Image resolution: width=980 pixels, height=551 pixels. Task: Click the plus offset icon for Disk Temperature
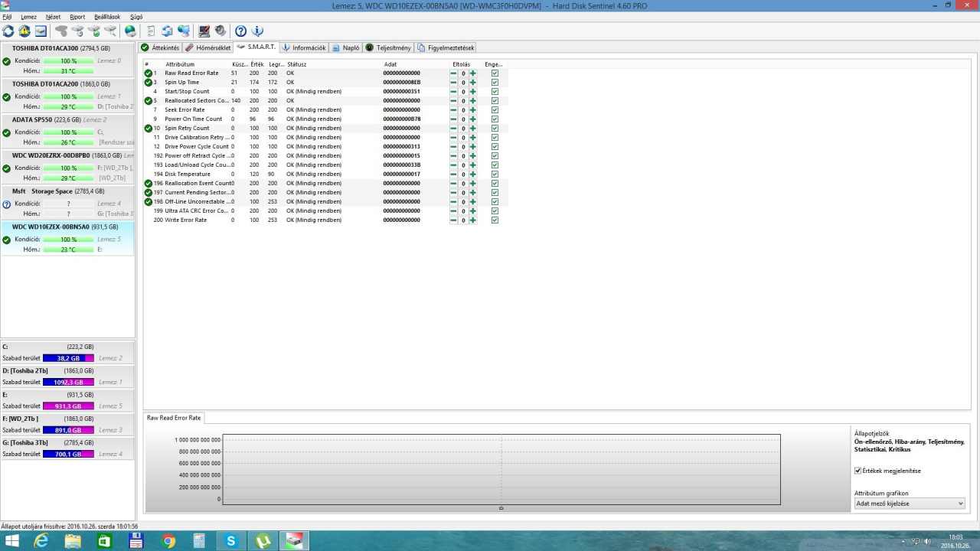click(472, 174)
